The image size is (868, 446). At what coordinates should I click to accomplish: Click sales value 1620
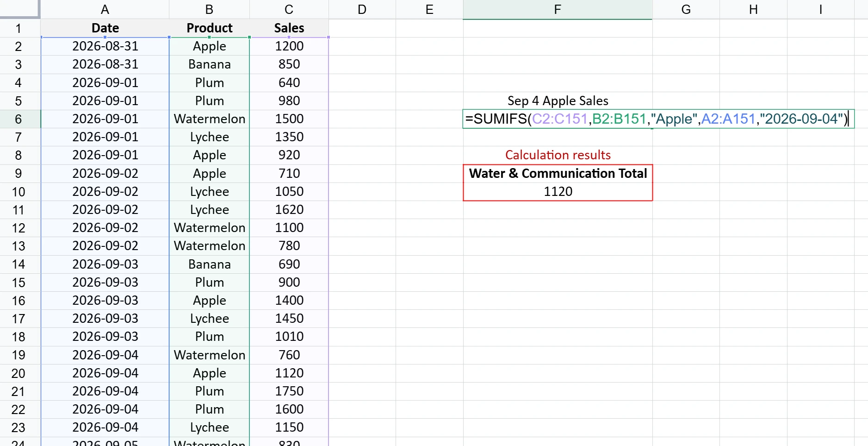289,210
